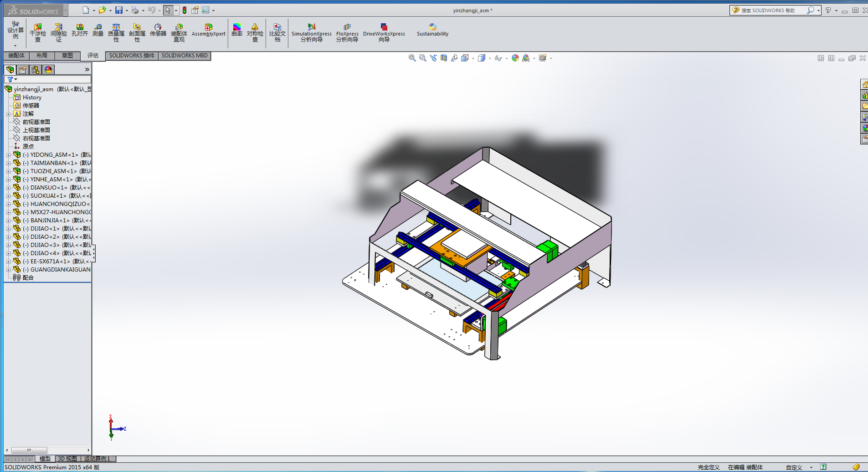This screenshot has width=868, height=472.
Task: Select the Measure (测量) tool
Action: (98, 30)
